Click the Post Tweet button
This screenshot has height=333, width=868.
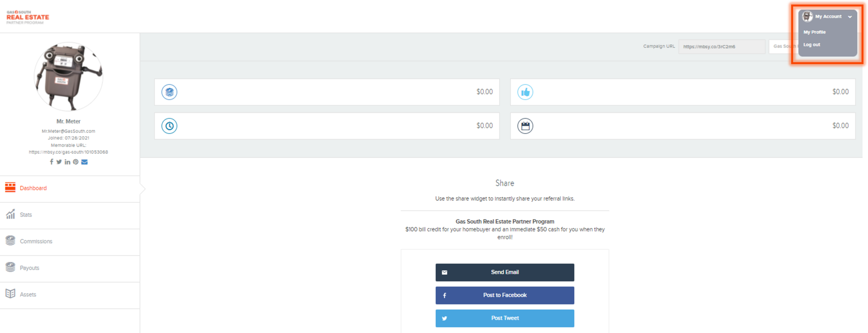pyautogui.click(x=505, y=318)
